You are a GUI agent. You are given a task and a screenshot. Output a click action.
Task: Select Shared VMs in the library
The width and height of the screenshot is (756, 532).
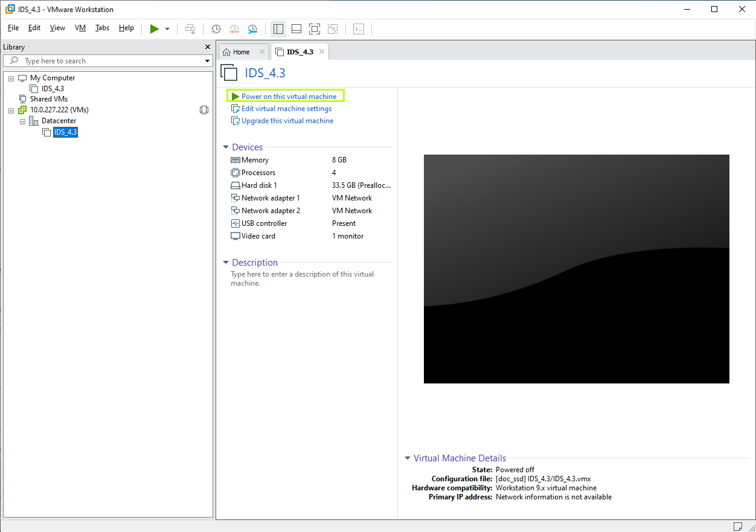pos(48,99)
